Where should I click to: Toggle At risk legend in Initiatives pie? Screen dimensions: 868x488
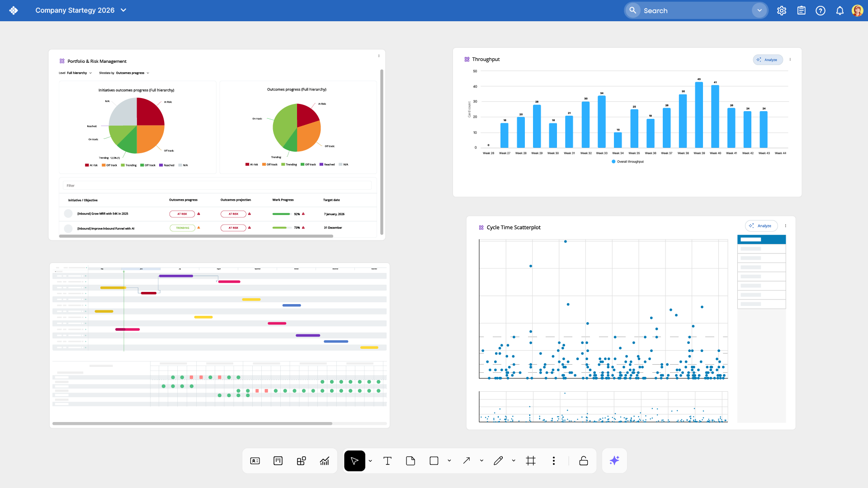click(91, 165)
